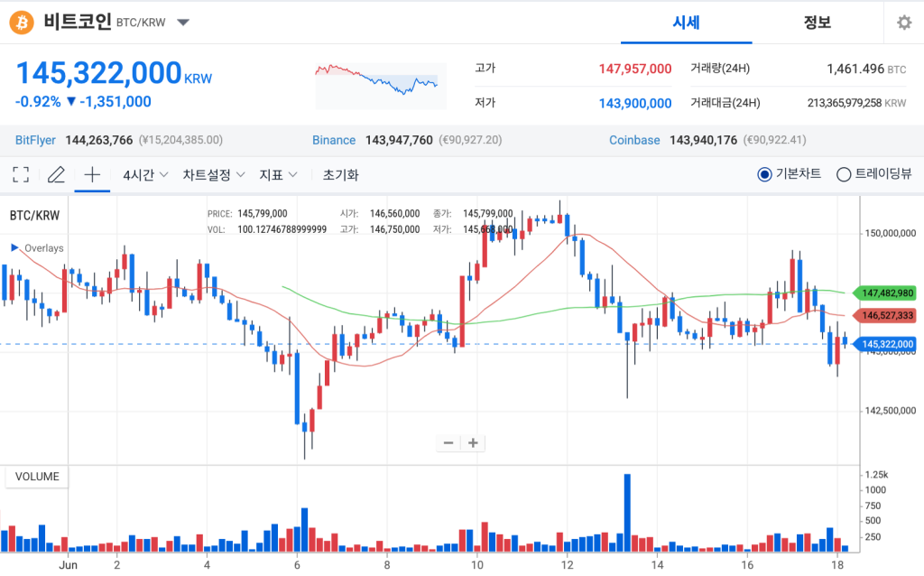Click the -0.92% change percentage

tap(38, 102)
